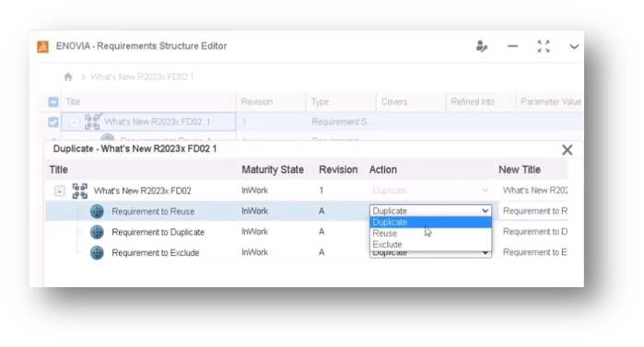Click the ENOVIA 3DS app logo icon
This screenshot has height=347, width=644.
click(x=42, y=46)
